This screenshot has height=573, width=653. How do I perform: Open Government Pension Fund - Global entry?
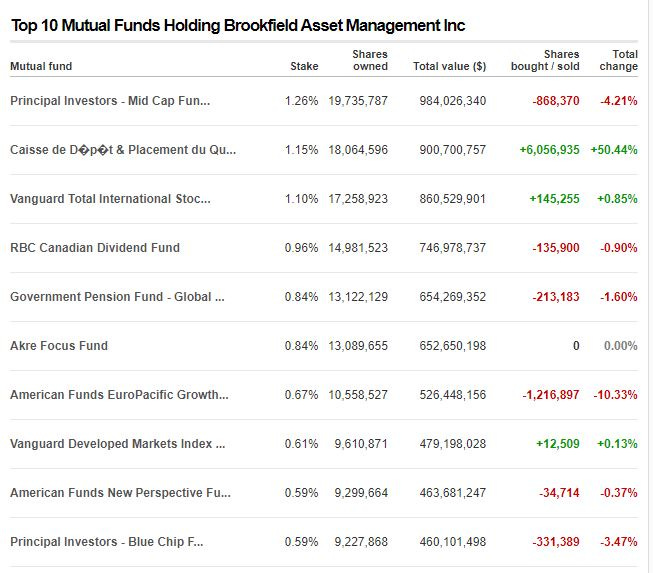pyautogui.click(x=117, y=297)
